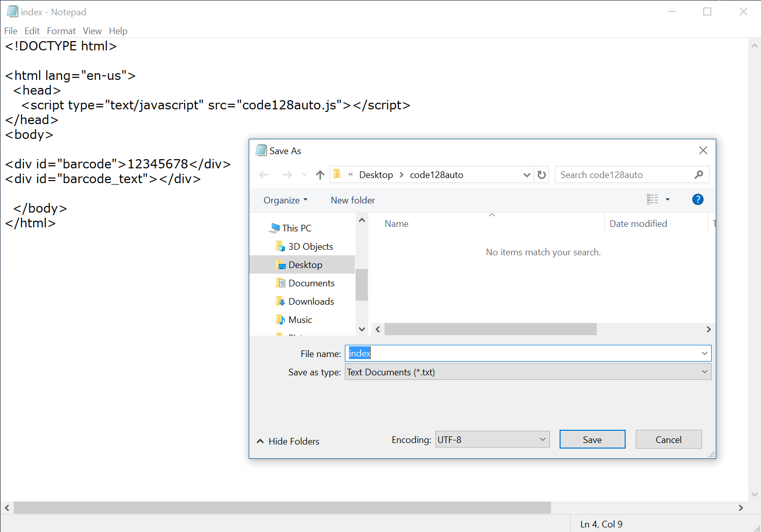The image size is (761, 532).
Task: Open Save as type dropdown
Action: [705, 372]
